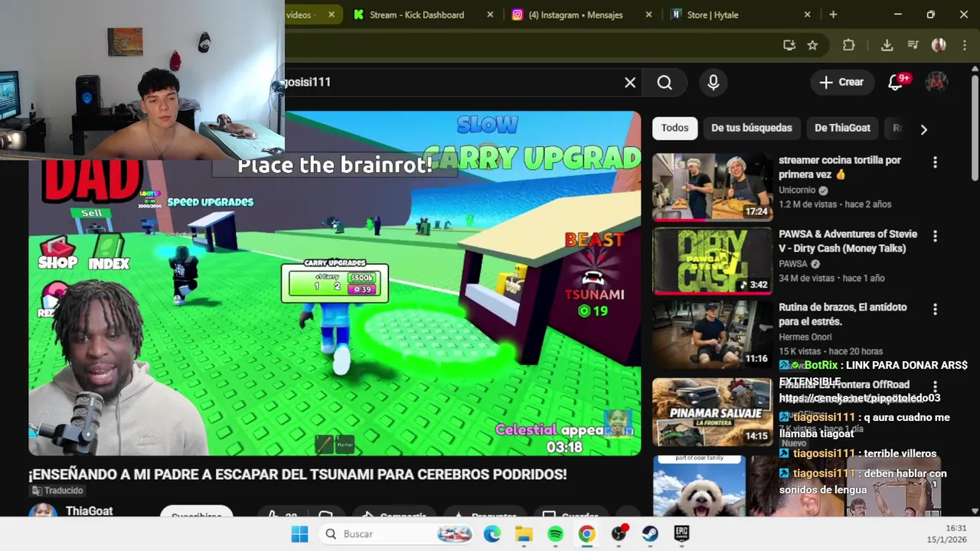
Task: Open streamer cocina tortilla thumbnail
Action: [713, 187]
